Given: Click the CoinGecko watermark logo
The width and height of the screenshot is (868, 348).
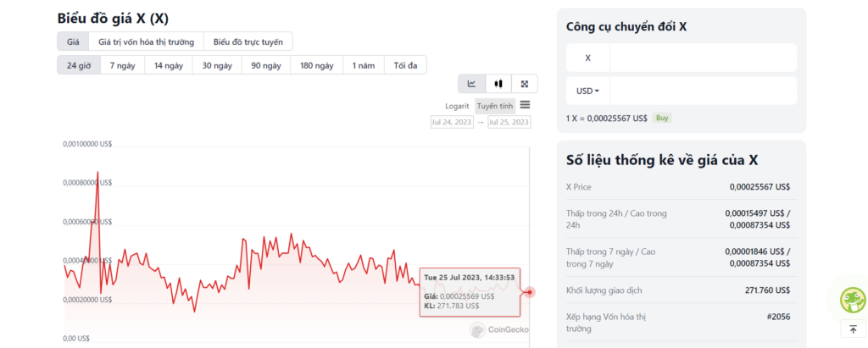Looking at the screenshot, I should click(499, 330).
